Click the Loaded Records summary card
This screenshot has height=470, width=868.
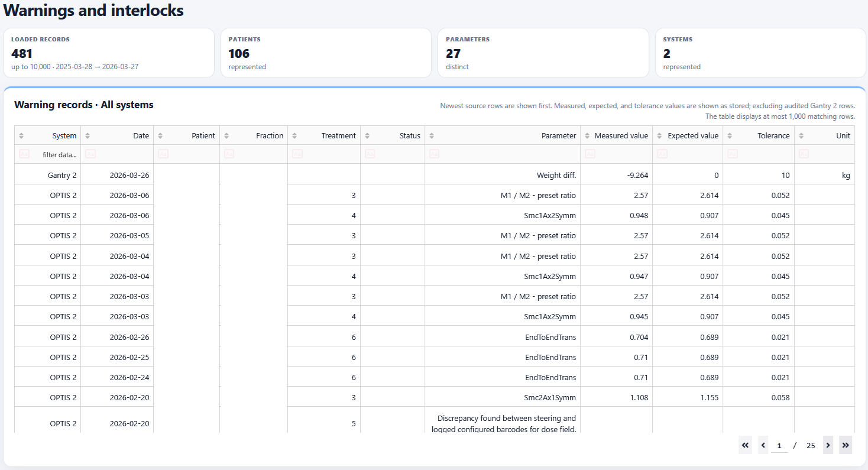(x=109, y=53)
